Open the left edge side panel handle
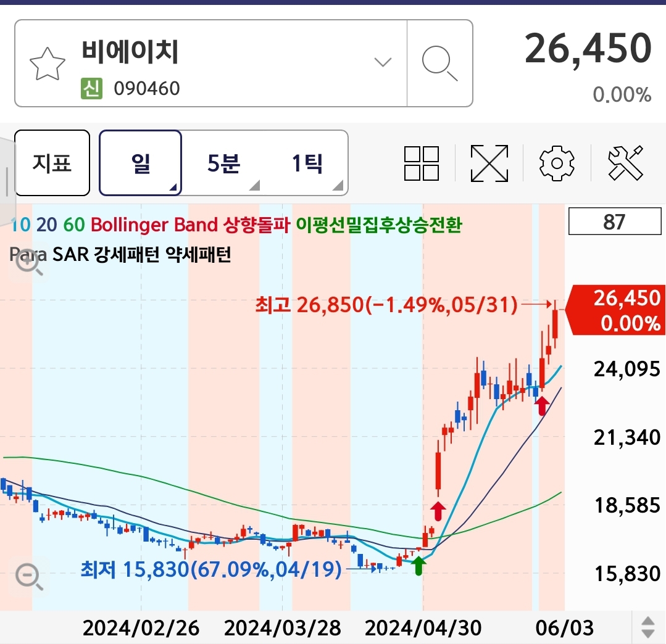Image resolution: width=666 pixels, height=644 pixels. pyautogui.click(x=7, y=181)
